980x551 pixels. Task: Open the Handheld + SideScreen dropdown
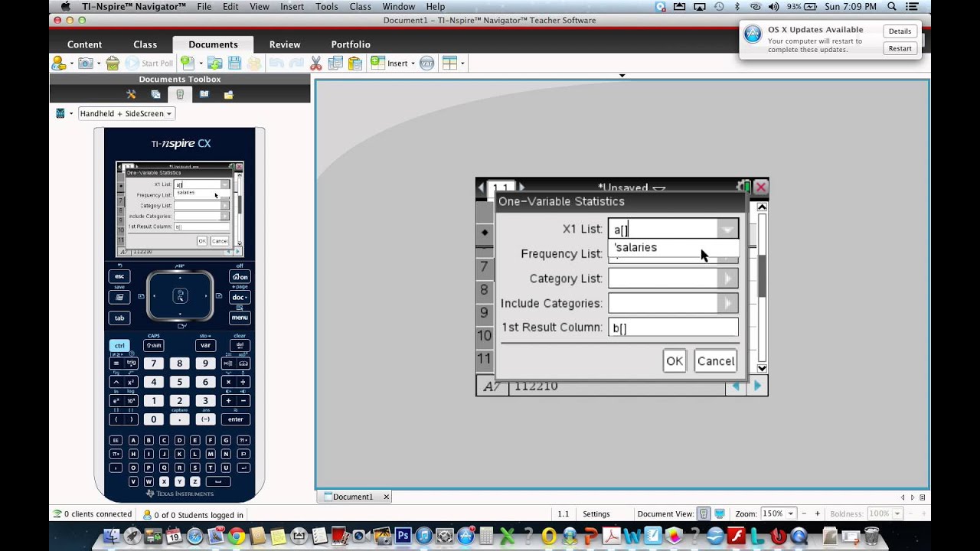(126, 113)
